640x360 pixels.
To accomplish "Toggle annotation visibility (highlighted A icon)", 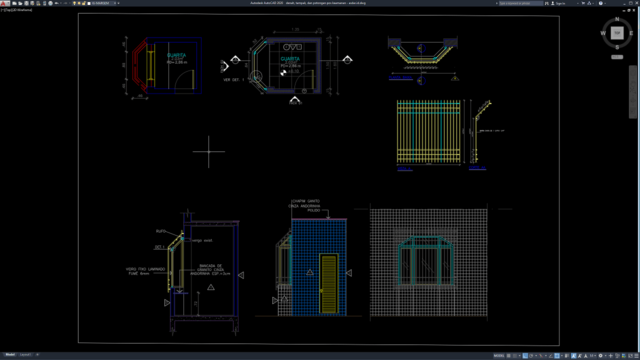I will 574,356.
